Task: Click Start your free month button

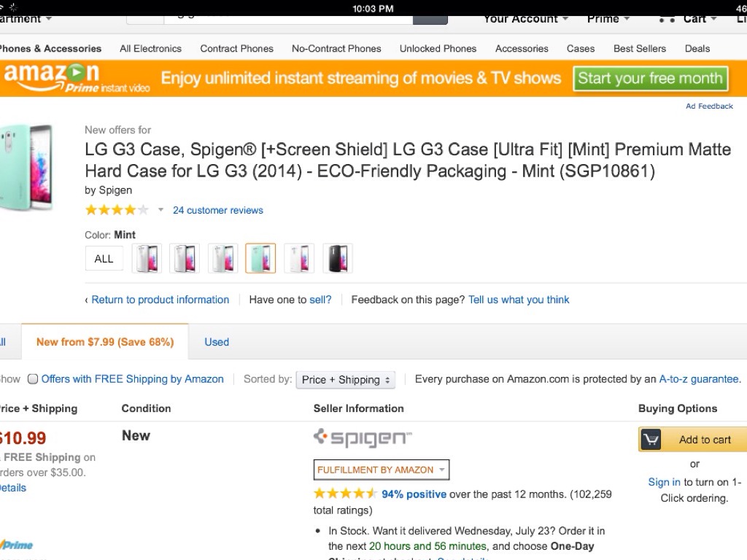Action: [650, 79]
